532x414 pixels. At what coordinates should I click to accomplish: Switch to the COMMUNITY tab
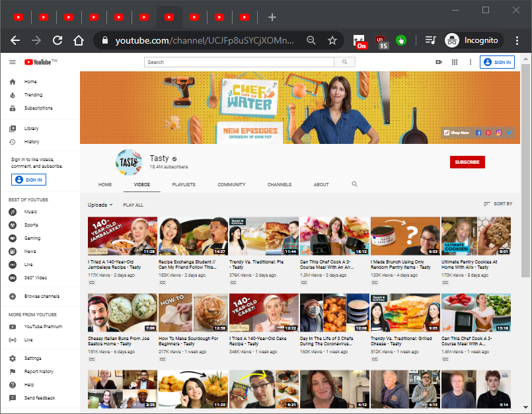click(x=231, y=184)
